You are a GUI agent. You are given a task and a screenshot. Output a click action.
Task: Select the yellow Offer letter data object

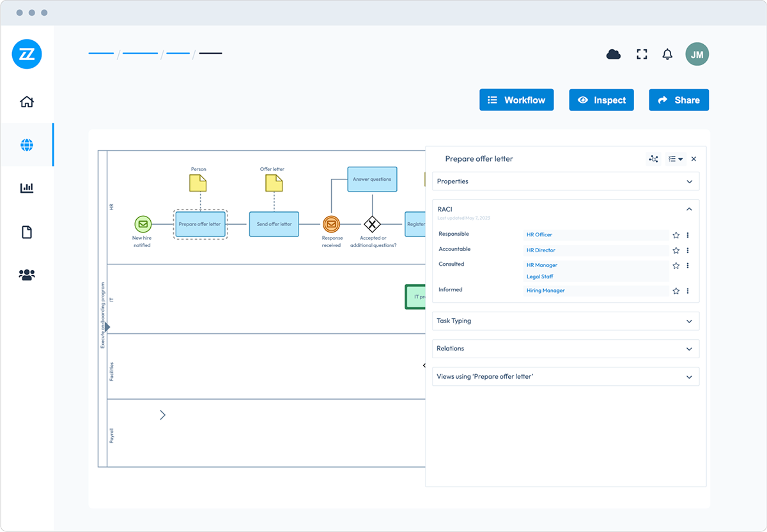coord(274,183)
